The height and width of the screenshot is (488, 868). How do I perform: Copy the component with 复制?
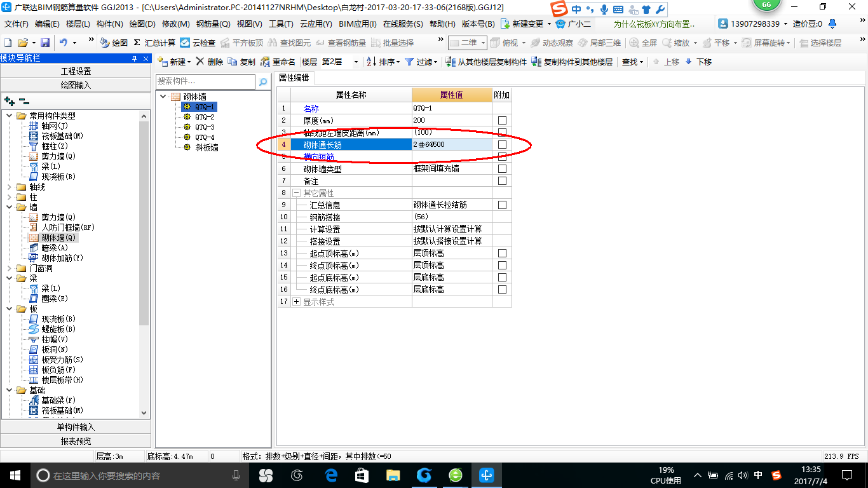pos(241,62)
